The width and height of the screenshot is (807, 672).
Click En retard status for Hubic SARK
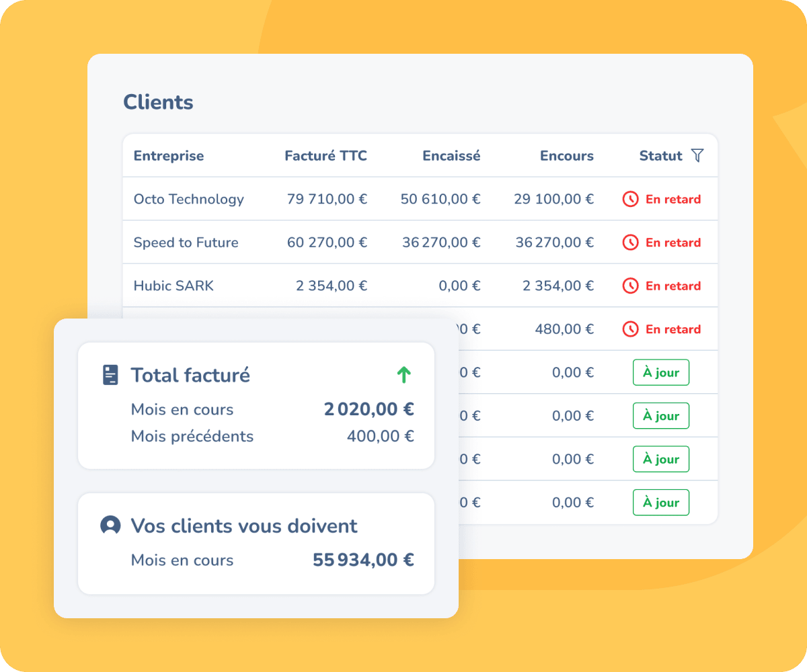point(673,286)
